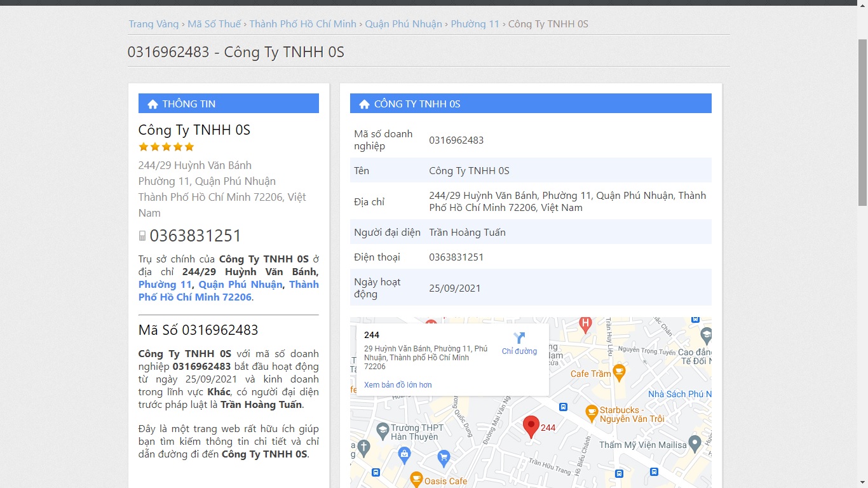Click the shopping bag marker on the map

(x=404, y=454)
